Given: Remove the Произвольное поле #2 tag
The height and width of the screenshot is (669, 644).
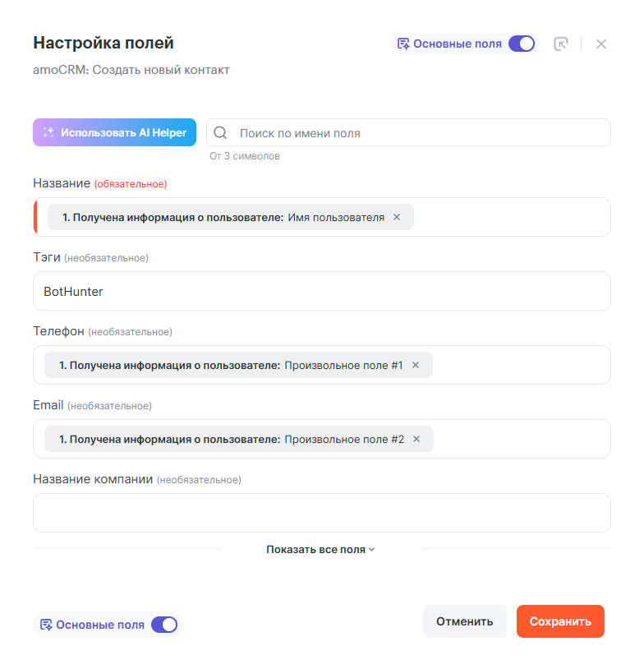Looking at the screenshot, I should click(x=416, y=439).
